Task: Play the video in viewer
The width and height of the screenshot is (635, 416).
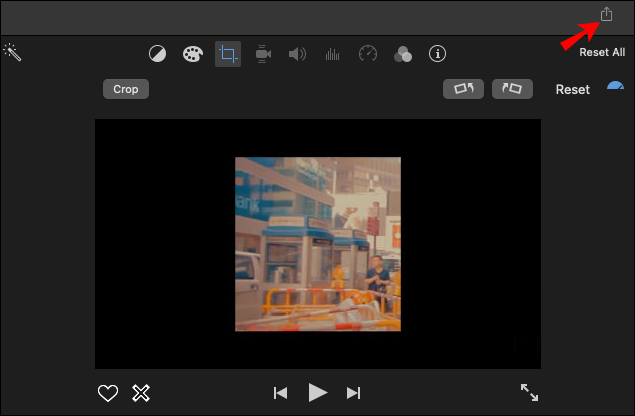Action: coord(317,393)
